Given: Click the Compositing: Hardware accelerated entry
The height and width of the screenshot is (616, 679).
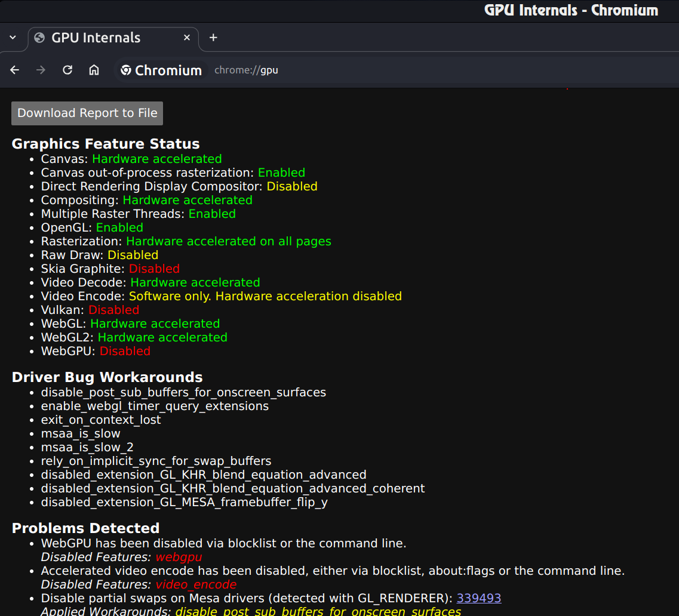Looking at the screenshot, I should point(147,200).
